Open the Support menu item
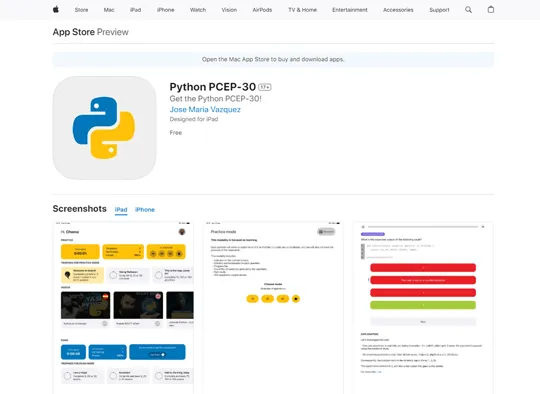Screen dimensions: 540x394 click(439, 10)
